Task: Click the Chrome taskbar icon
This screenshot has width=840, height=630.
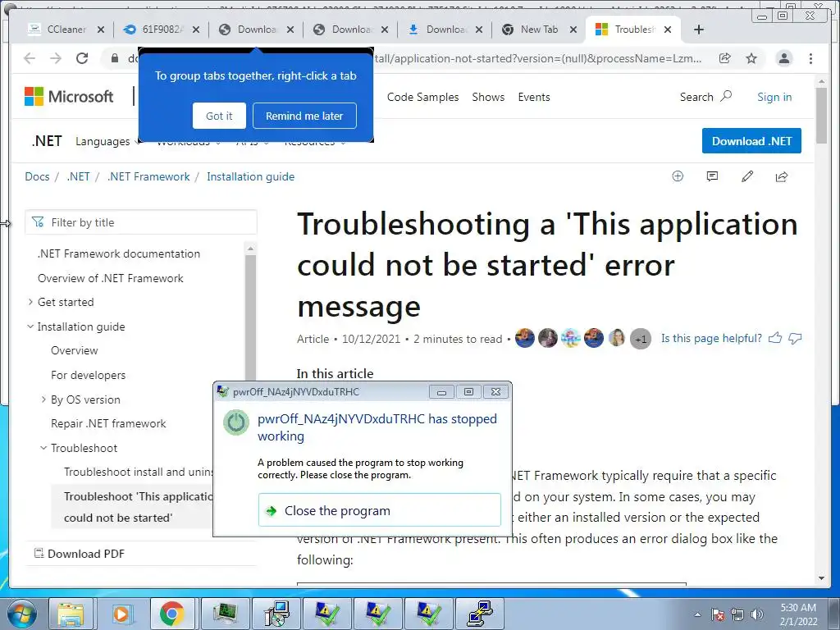Action: point(171,614)
